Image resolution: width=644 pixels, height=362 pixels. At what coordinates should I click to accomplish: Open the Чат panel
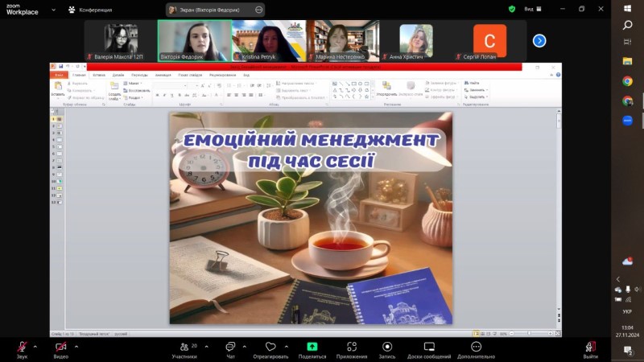[230, 350]
